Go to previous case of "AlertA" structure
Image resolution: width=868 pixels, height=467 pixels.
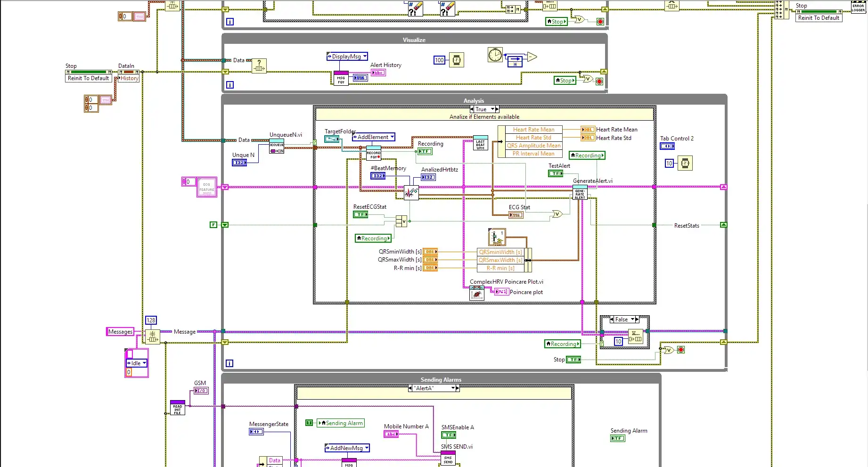pyautogui.click(x=410, y=388)
